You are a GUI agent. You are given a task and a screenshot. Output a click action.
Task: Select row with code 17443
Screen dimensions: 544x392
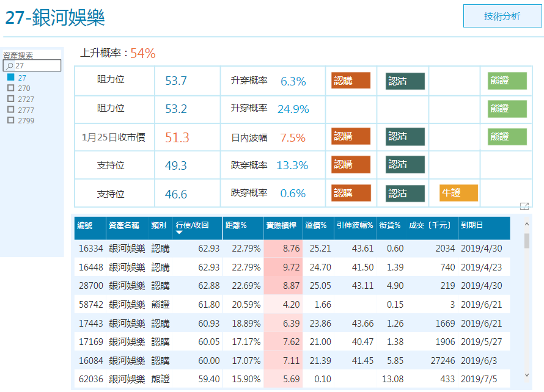point(292,323)
